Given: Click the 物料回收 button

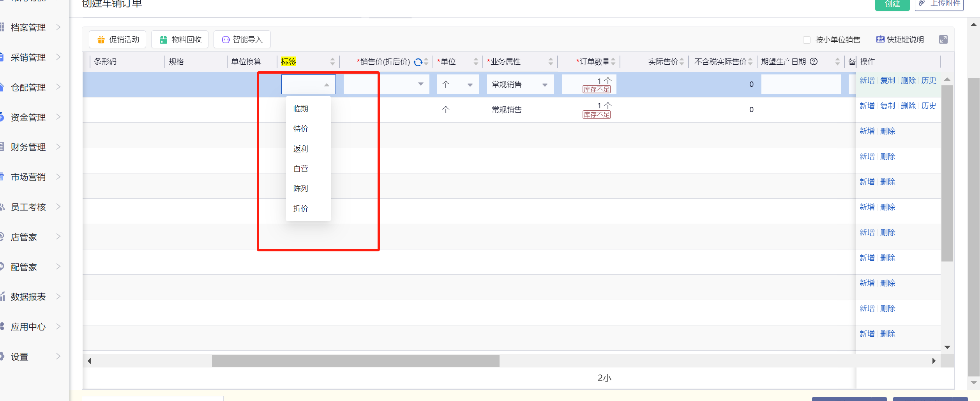Looking at the screenshot, I should click(180, 40).
